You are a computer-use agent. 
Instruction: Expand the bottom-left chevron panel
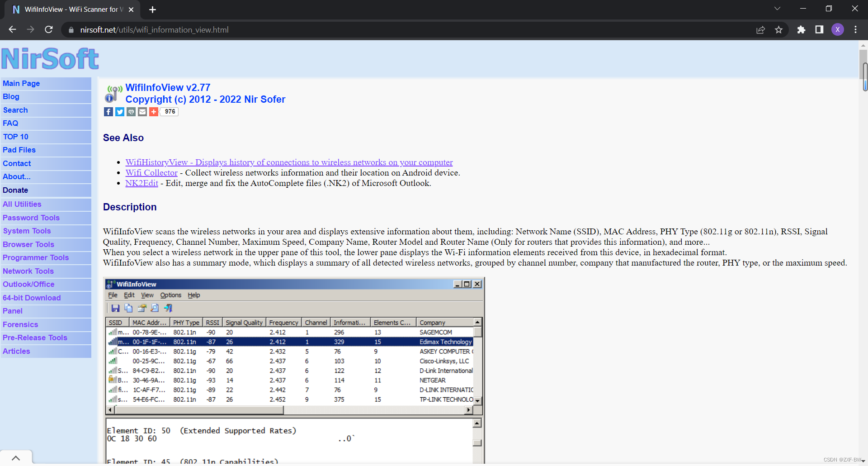[16, 458]
